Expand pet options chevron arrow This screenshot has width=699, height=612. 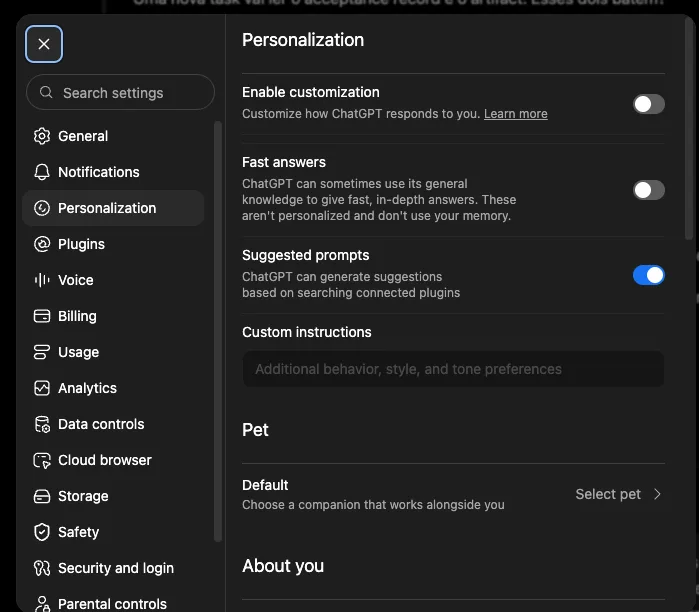coord(657,494)
